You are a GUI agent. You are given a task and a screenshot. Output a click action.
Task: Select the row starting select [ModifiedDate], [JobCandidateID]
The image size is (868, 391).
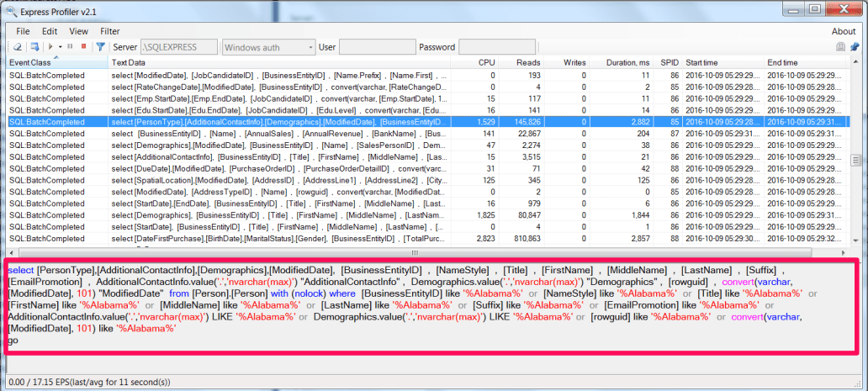(428, 75)
